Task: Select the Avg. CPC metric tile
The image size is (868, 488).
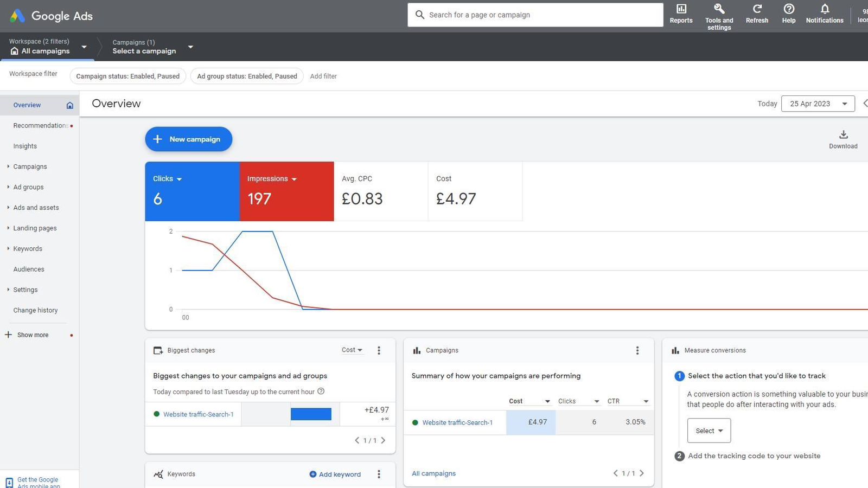Action: (381, 191)
